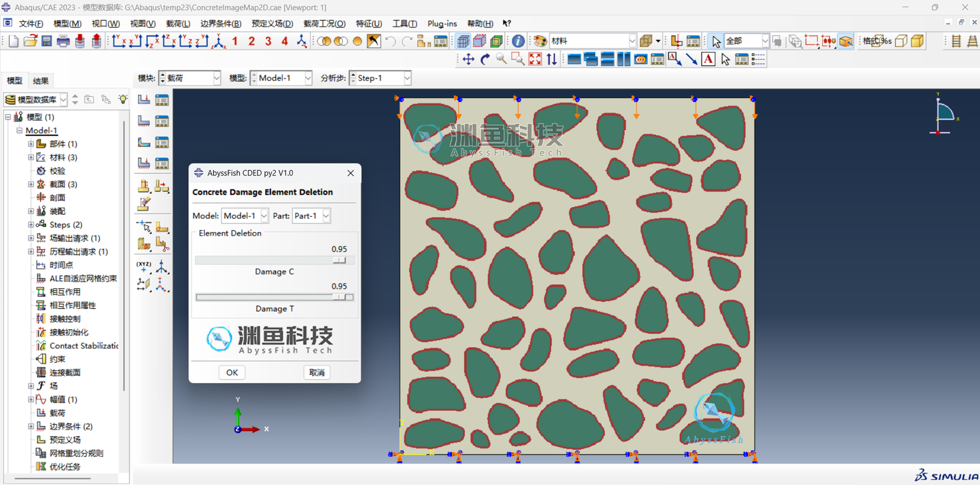This screenshot has width=980, height=485.
Task: Expand the Steps (2) tree node
Action: tap(31, 225)
